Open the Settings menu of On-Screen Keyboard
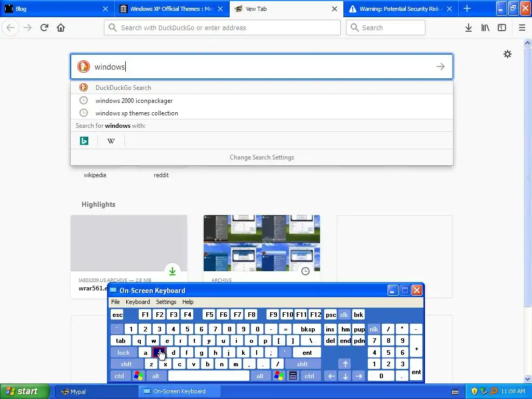Screen dimensions: 532x399 click(166, 302)
